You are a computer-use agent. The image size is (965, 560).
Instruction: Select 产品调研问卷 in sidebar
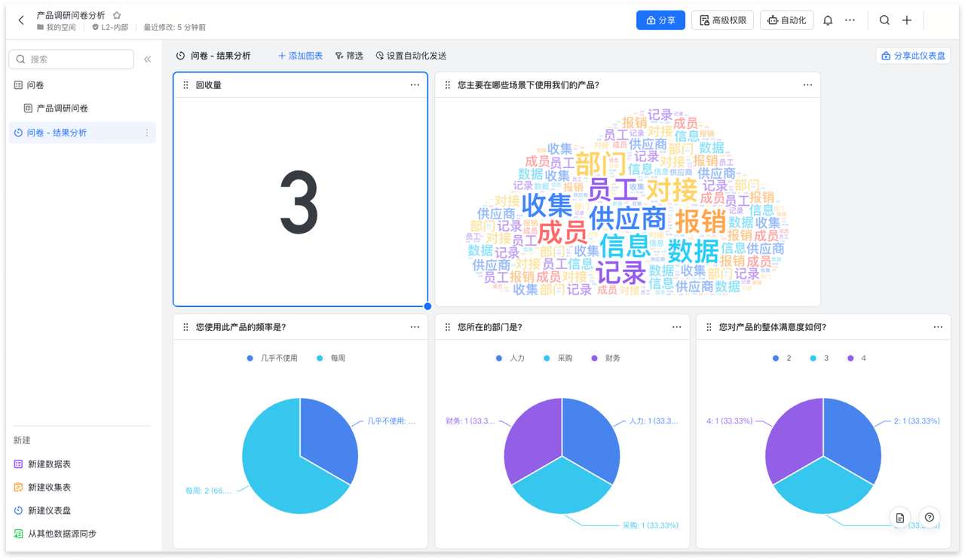click(x=62, y=109)
